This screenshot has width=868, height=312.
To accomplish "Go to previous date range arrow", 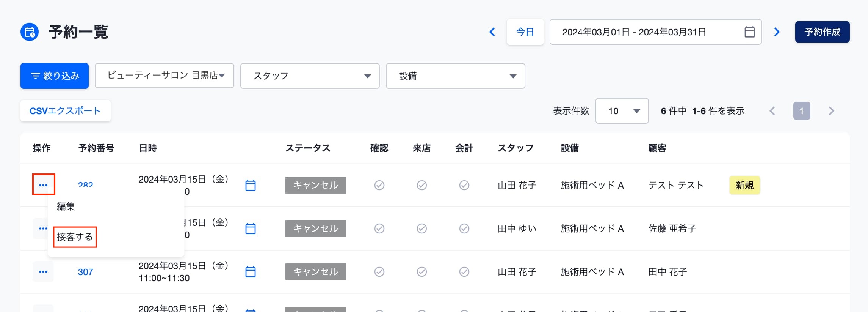I will pyautogui.click(x=492, y=32).
